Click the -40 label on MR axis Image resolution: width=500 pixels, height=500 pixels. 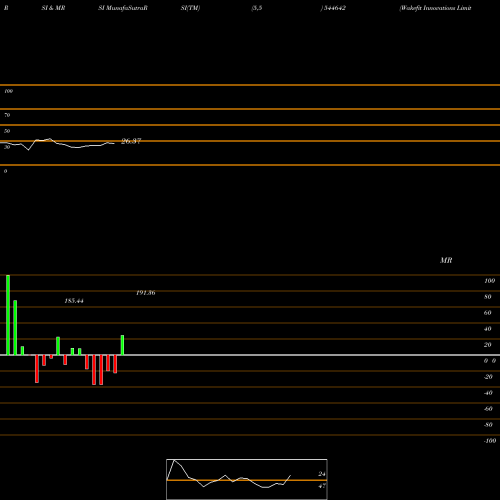[x=488, y=393]
